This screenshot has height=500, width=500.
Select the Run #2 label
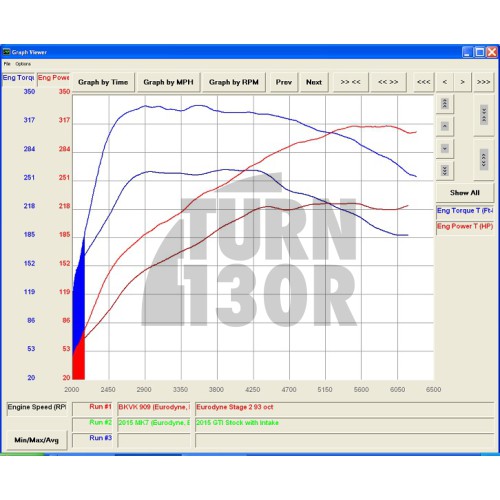coord(92,424)
